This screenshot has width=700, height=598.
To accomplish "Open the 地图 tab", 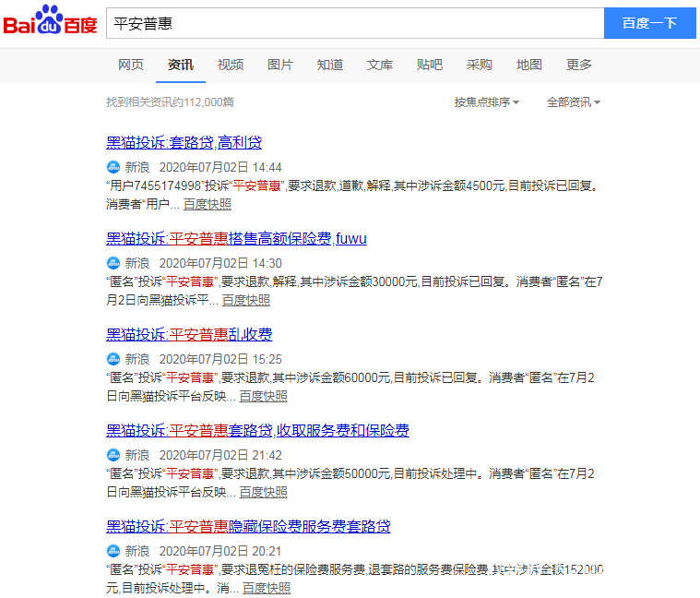I will coord(528,65).
